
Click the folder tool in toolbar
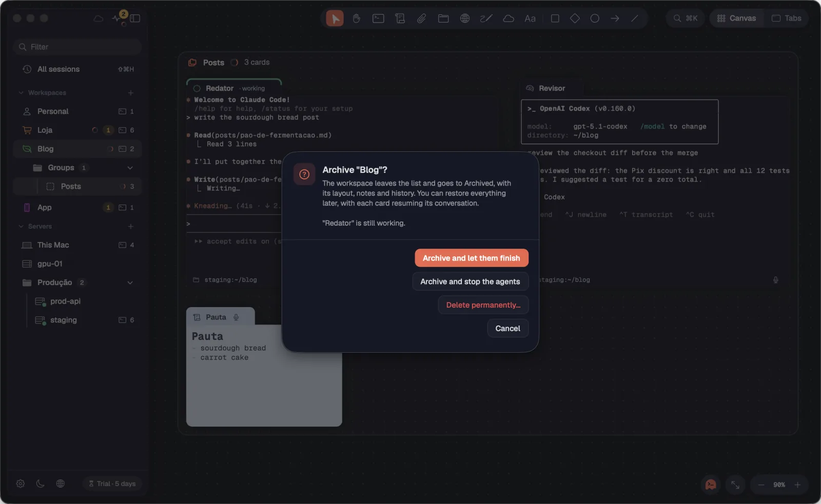443,18
